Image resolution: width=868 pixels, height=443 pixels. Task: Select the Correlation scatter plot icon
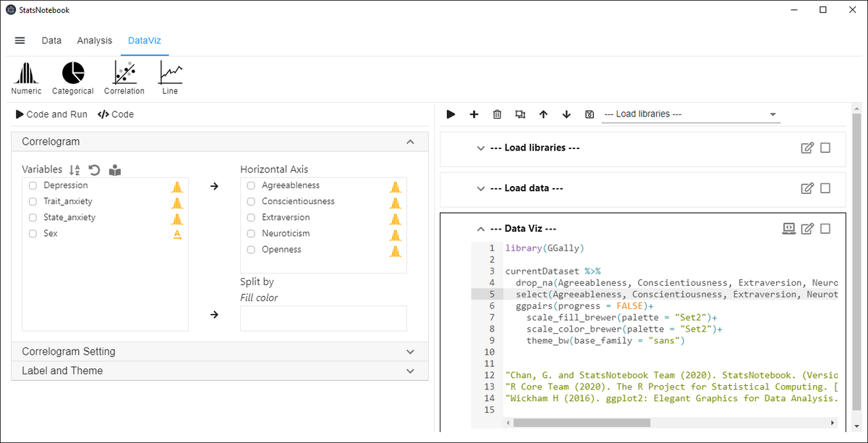pos(124,78)
